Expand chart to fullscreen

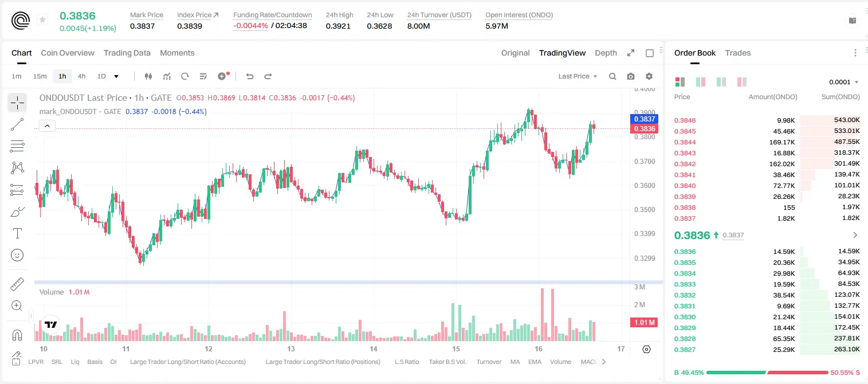pos(631,53)
